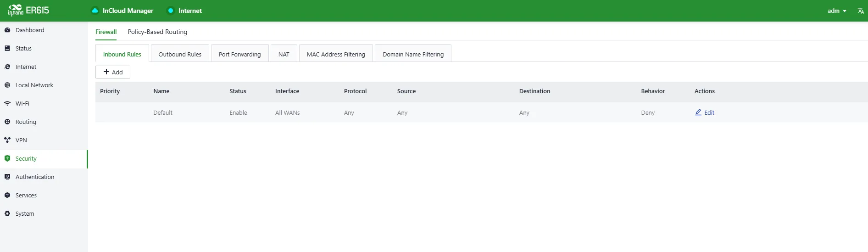Open the language switch icon
868x252 pixels.
tap(861, 11)
